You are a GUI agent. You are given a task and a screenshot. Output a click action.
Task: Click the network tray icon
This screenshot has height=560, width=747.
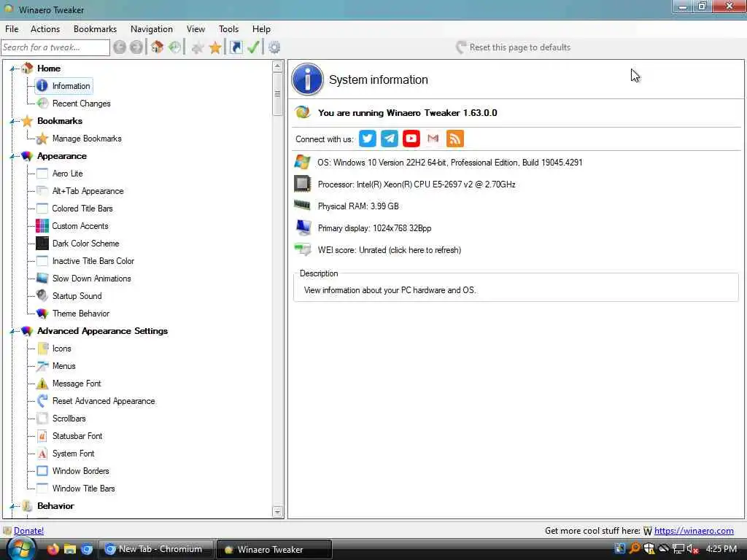678,549
